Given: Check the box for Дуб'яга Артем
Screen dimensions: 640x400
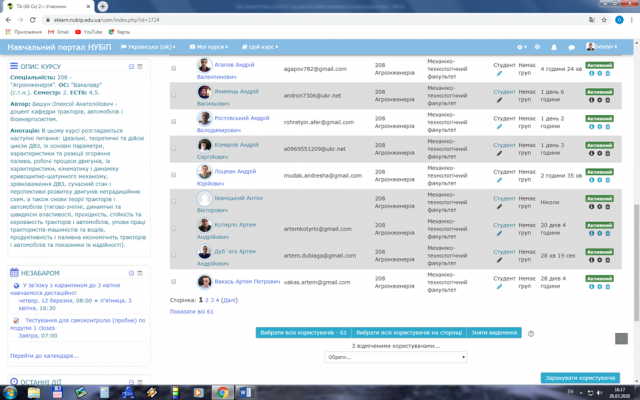Looking at the screenshot, I should pos(173,255).
